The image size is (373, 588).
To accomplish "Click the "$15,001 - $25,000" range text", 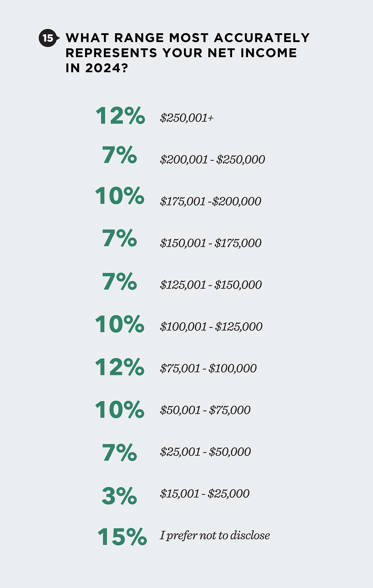I will click(x=205, y=493).
